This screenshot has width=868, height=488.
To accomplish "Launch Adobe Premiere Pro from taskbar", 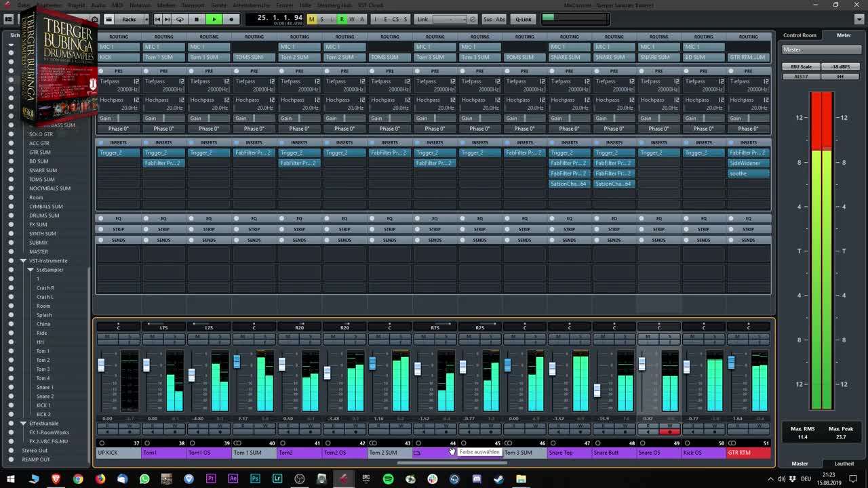I will click(211, 479).
